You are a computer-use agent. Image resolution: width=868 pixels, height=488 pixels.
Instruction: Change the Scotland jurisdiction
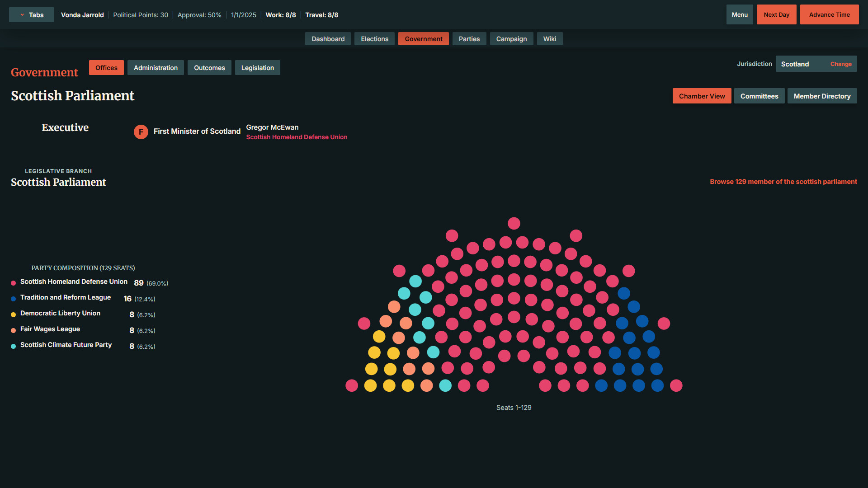pyautogui.click(x=841, y=64)
